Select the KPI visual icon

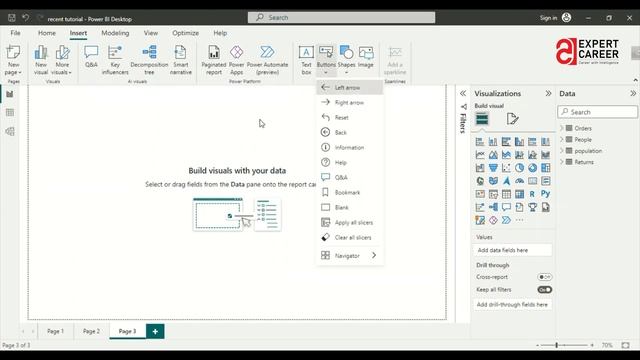(480, 194)
